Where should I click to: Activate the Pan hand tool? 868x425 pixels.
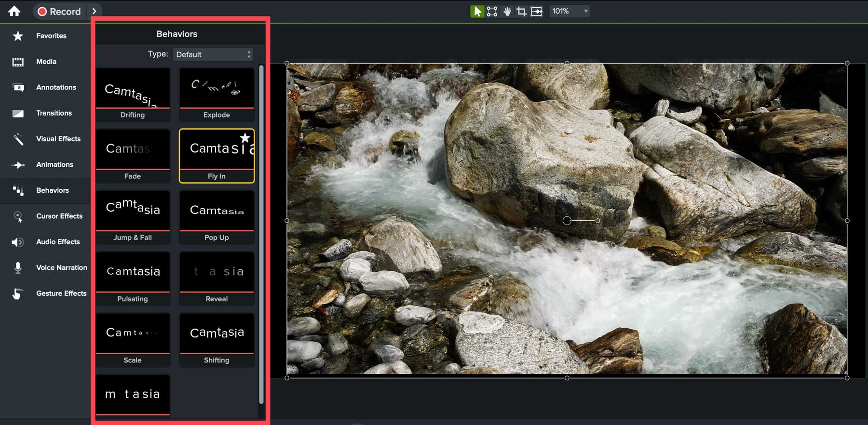pyautogui.click(x=507, y=11)
